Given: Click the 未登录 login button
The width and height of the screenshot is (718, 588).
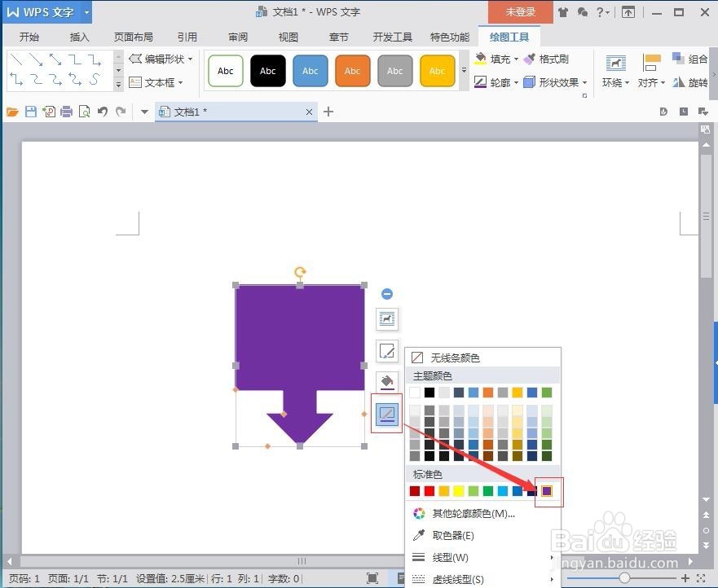Looking at the screenshot, I should coord(520,12).
